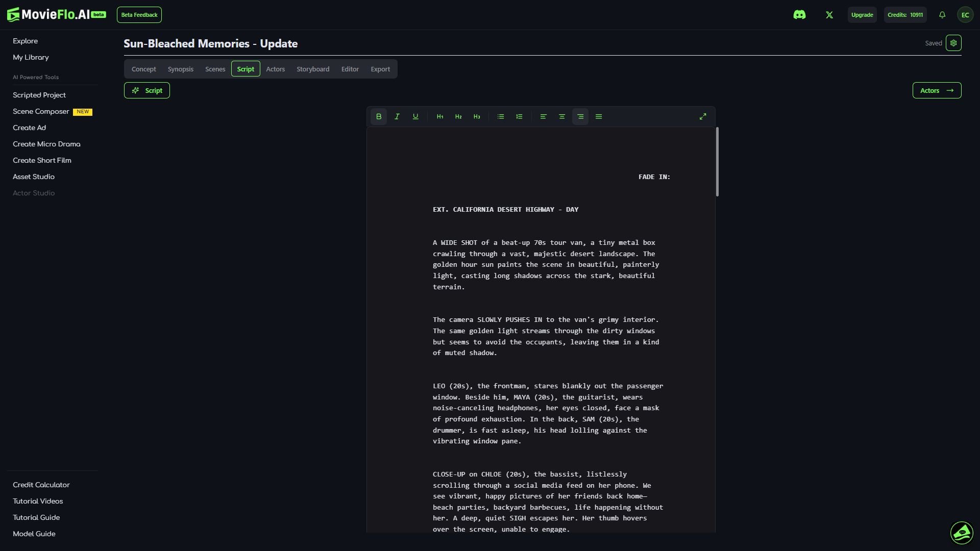Viewport: 980px width, 551px height.
Task: Open Scene Composer from the sidebar
Action: [40, 111]
